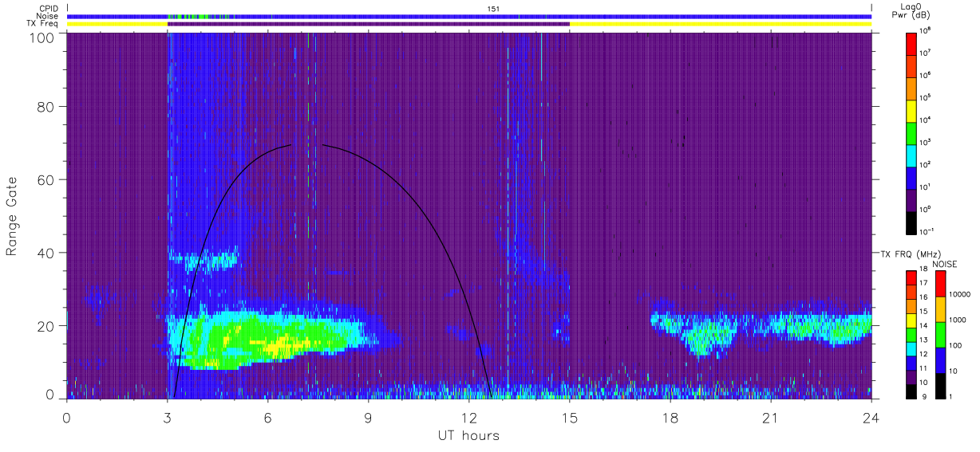Image resolution: width=980 pixels, height=452 pixels.
Task: Click the "UT hours" x-axis title
Action: pos(468,435)
